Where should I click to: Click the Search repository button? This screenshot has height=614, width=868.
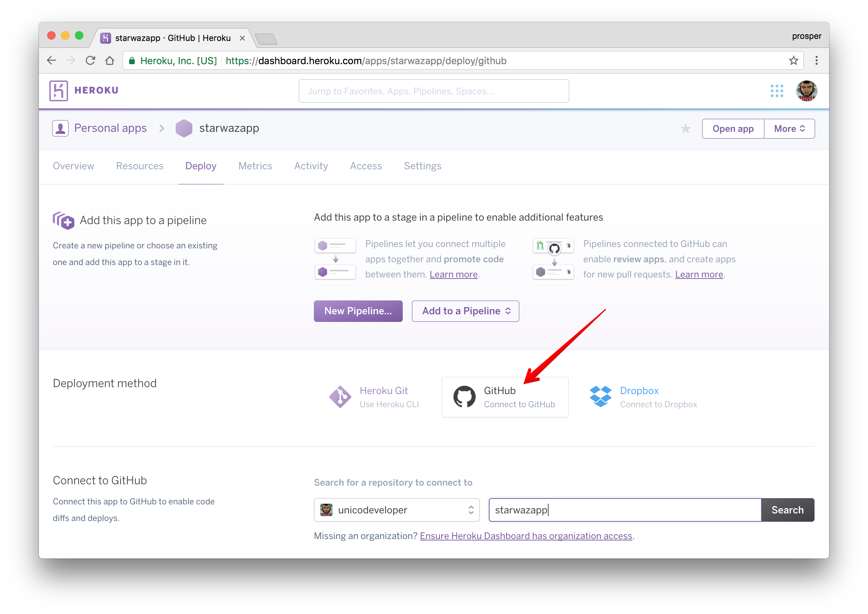click(x=787, y=510)
